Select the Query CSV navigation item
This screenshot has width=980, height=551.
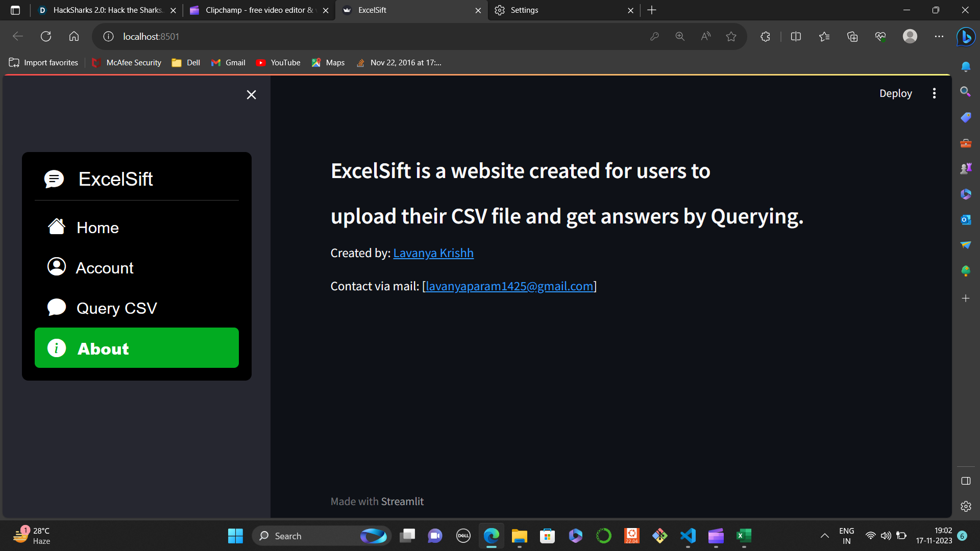[116, 308]
